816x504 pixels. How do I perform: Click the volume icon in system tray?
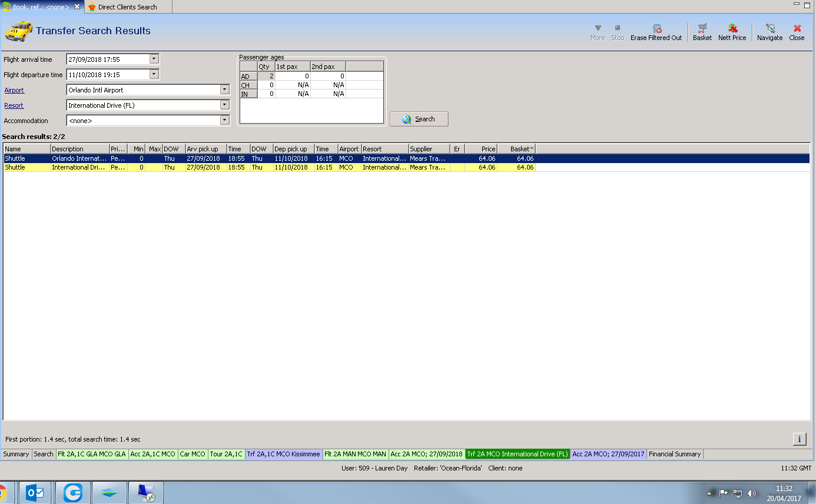(752, 493)
